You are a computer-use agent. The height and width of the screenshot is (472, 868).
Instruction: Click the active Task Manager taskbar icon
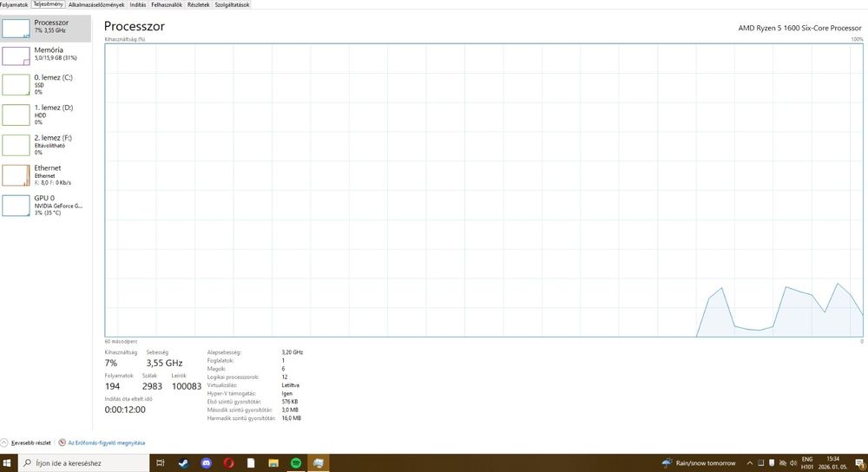pyautogui.click(x=319, y=463)
